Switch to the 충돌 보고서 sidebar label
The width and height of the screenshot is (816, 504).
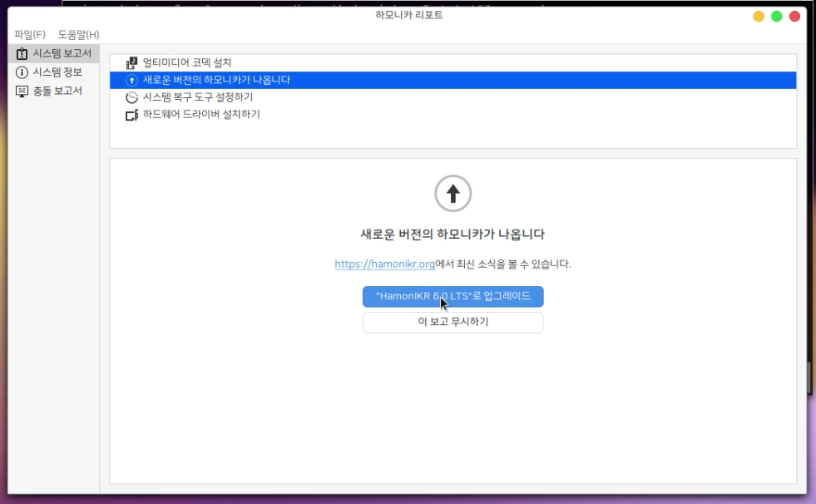(57, 91)
